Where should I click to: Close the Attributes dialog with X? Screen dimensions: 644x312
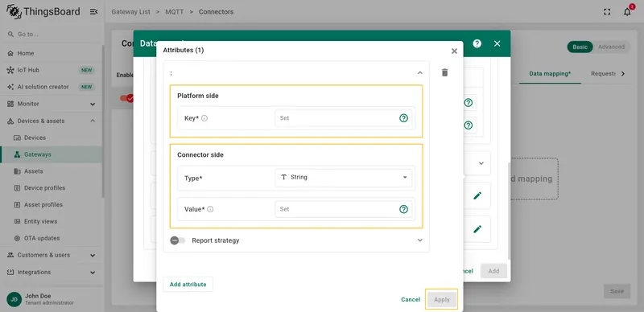pyautogui.click(x=454, y=51)
